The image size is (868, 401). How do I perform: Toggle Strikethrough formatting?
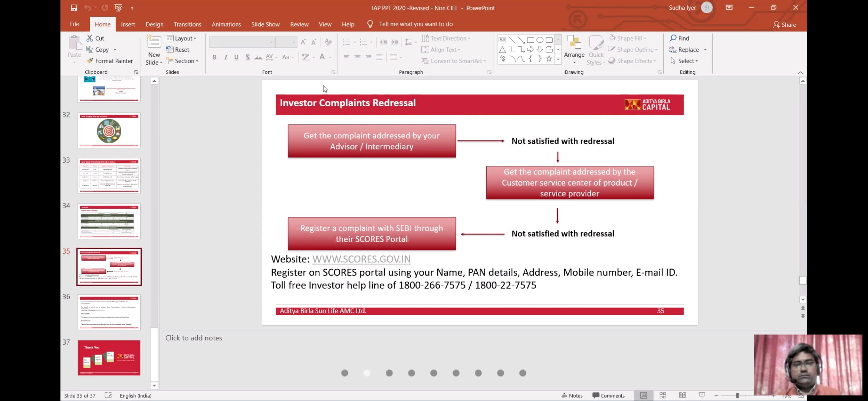coord(259,57)
